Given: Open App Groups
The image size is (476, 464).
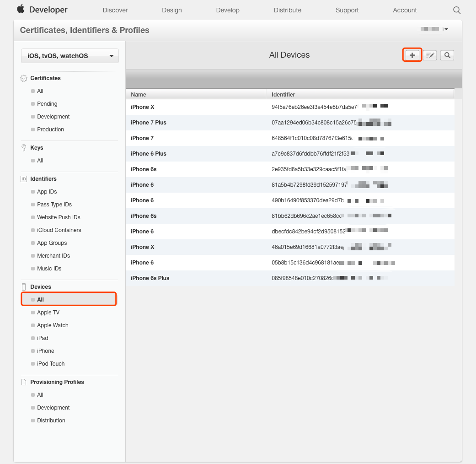Looking at the screenshot, I should tap(52, 243).
